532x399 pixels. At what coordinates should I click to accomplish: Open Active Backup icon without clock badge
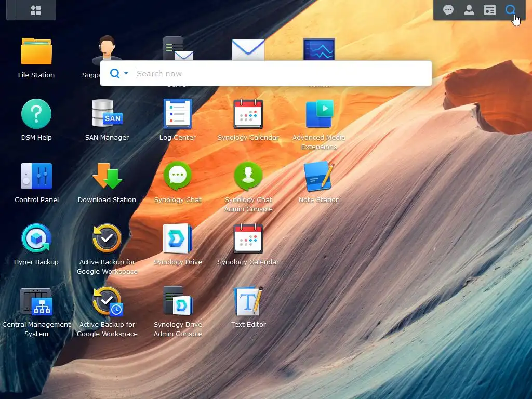coord(107,238)
